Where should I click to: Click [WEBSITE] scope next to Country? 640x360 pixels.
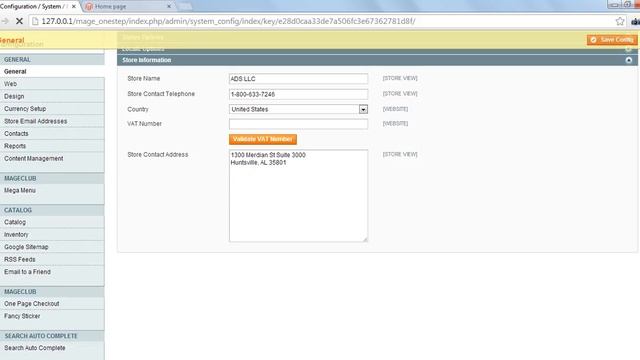coord(395,109)
